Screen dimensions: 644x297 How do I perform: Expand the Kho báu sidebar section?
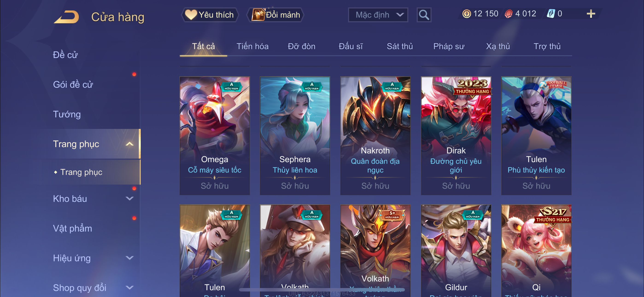click(x=129, y=198)
